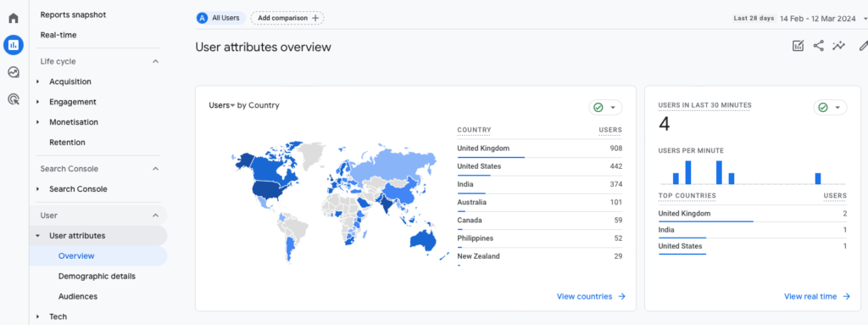
Task: Click the users per minute bar chart
Action: point(753,172)
